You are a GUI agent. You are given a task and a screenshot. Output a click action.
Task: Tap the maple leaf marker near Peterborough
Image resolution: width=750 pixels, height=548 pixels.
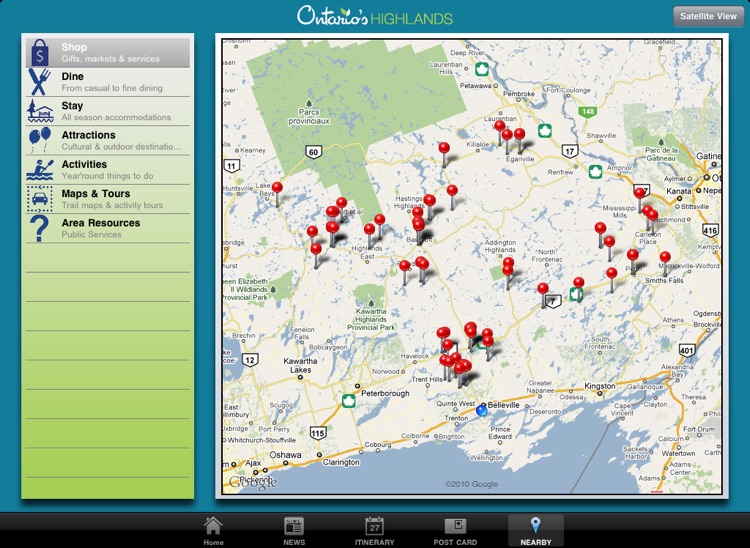tap(349, 400)
